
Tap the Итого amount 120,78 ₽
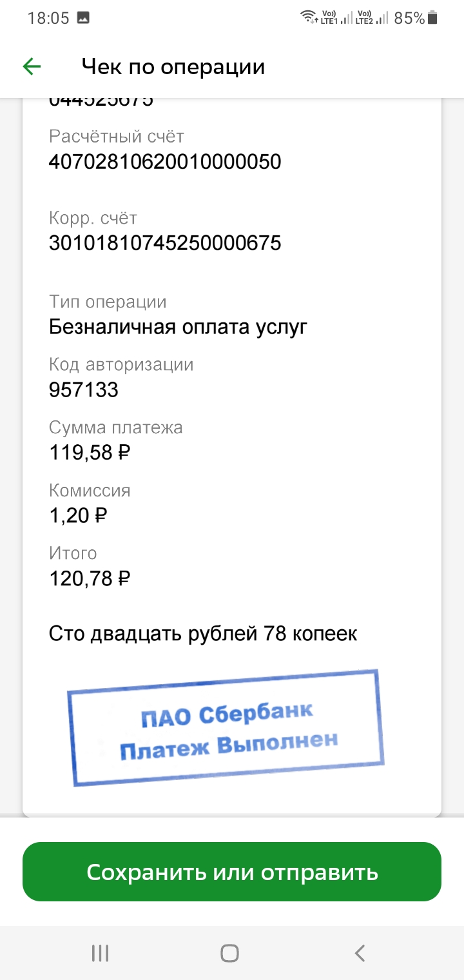(x=90, y=578)
